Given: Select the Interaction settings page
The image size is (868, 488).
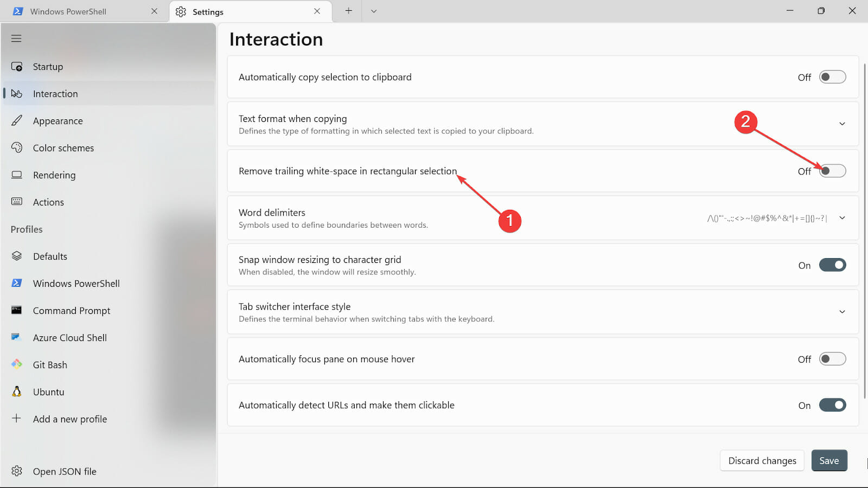Looking at the screenshot, I should pos(108,94).
